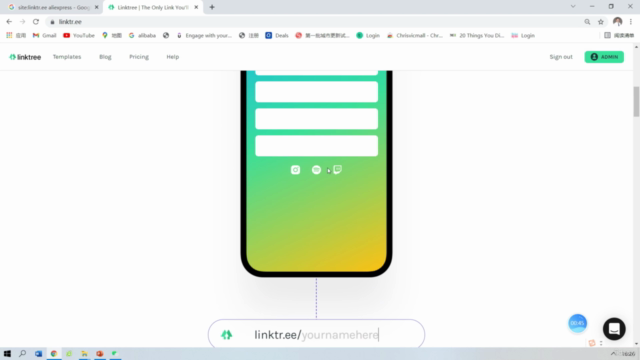Open PowerPoint from the taskbar
The width and height of the screenshot is (640, 360).
pos(100,353)
